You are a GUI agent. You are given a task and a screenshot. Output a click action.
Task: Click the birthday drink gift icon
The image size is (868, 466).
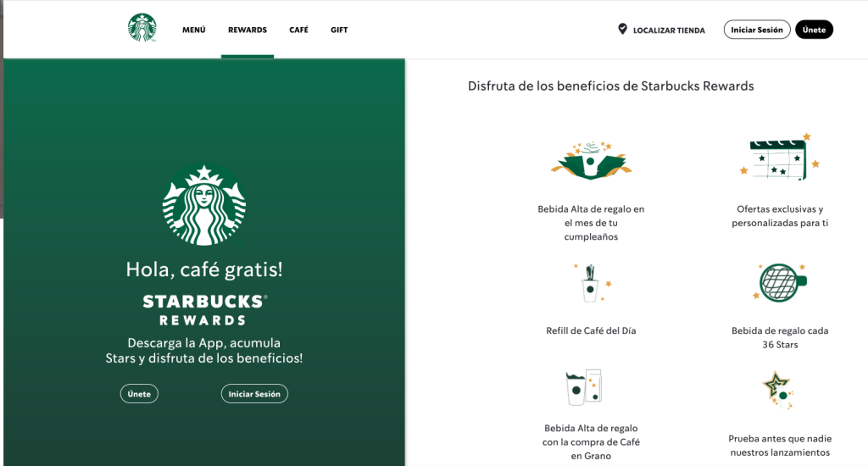coord(591,160)
